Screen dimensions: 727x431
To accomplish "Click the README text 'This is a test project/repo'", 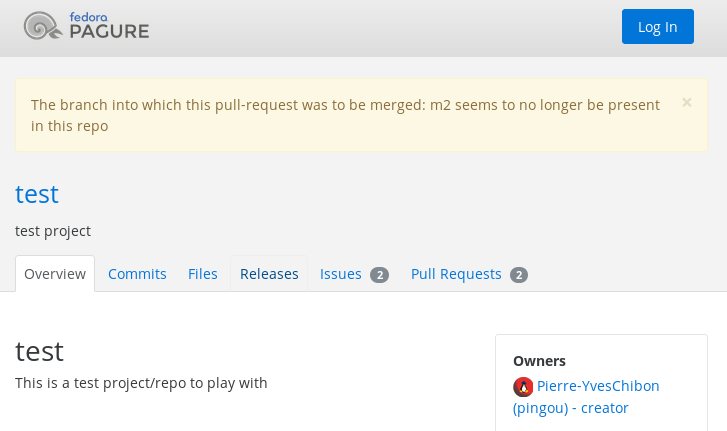I will (x=141, y=383).
